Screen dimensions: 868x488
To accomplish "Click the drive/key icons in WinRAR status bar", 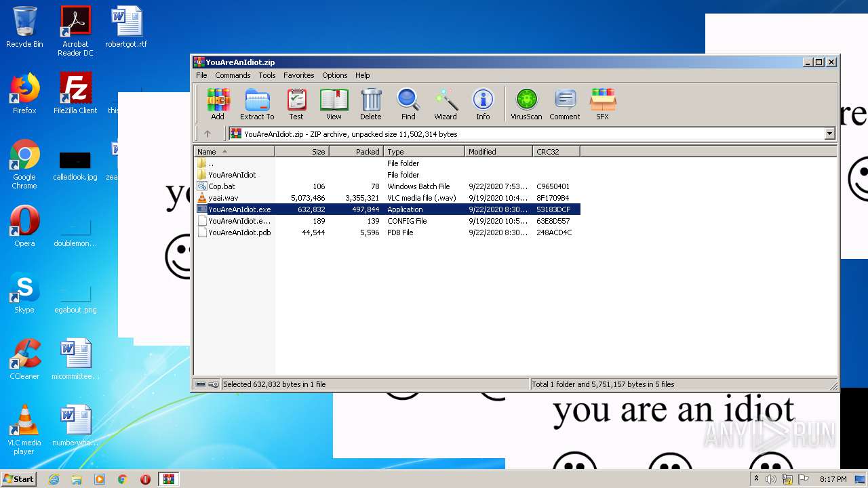I will coord(207,384).
